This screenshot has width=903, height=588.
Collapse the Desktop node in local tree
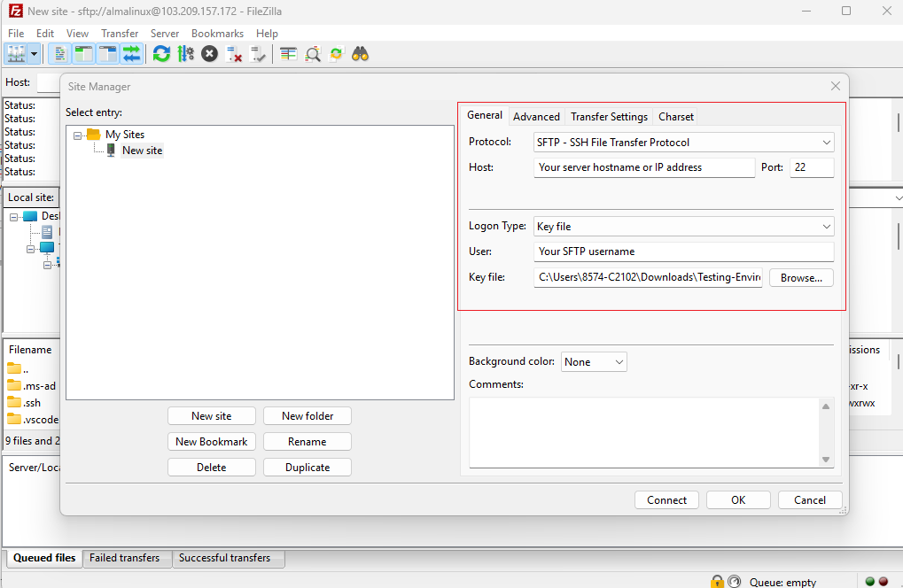[x=14, y=218]
